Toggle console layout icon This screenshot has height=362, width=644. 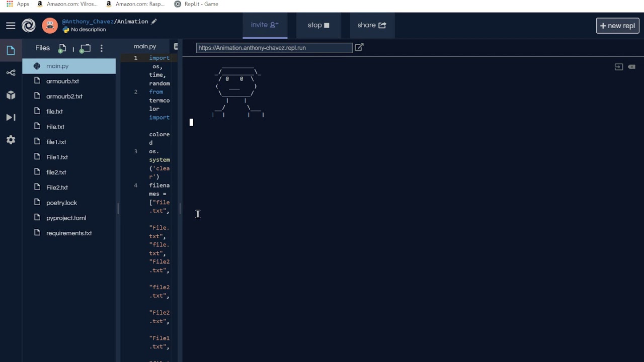pyautogui.click(x=619, y=67)
